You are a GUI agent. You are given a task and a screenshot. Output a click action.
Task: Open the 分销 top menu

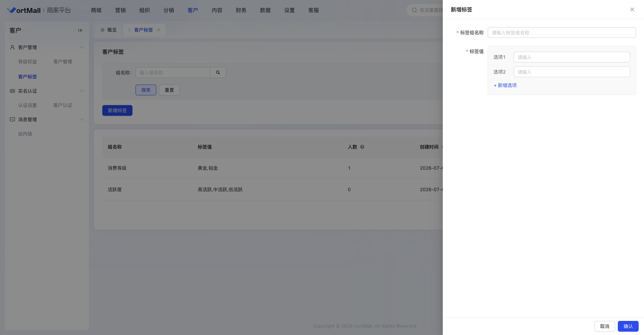tap(169, 10)
